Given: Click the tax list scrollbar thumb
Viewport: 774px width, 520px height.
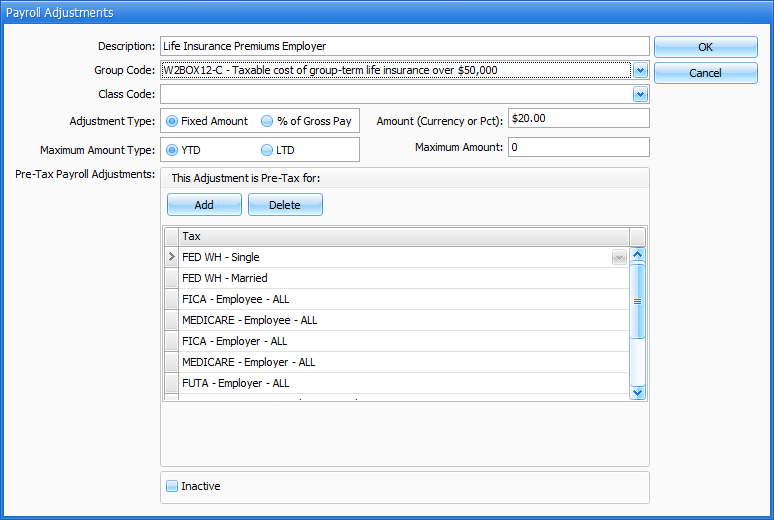Looking at the screenshot, I should coord(638,301).
